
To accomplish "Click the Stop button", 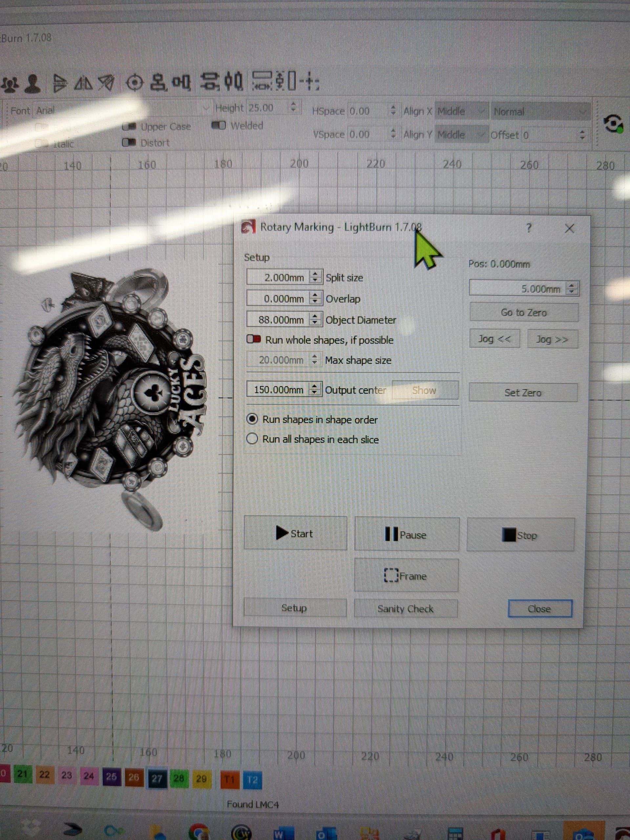I will coord(521,535).
